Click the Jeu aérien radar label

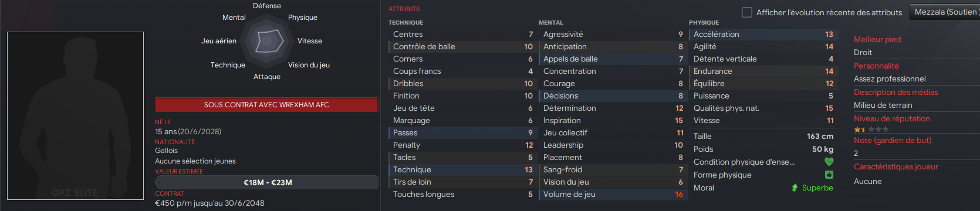[x=219, y=41]
